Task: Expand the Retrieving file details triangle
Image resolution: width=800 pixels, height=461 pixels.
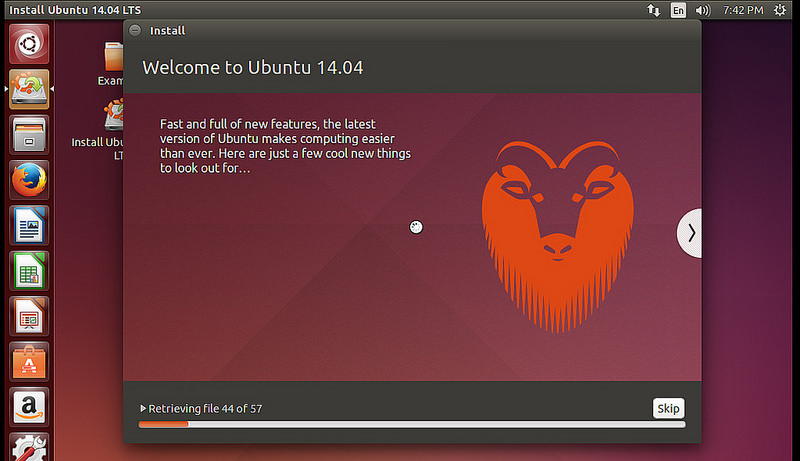Action: [x=143, y=408]
